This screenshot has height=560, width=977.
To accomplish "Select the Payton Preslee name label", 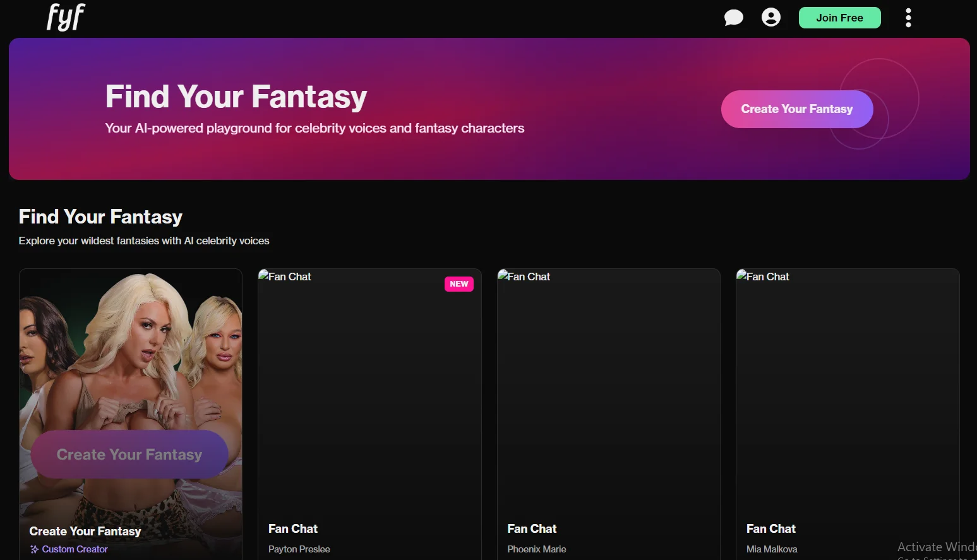I will (299, 549).
